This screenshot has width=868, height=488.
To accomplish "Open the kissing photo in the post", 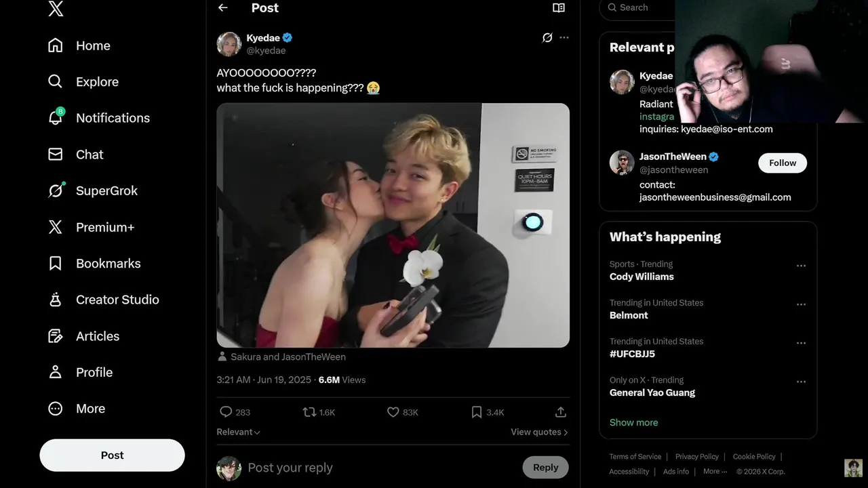I will pyautogui.click(x=393, y=225).
